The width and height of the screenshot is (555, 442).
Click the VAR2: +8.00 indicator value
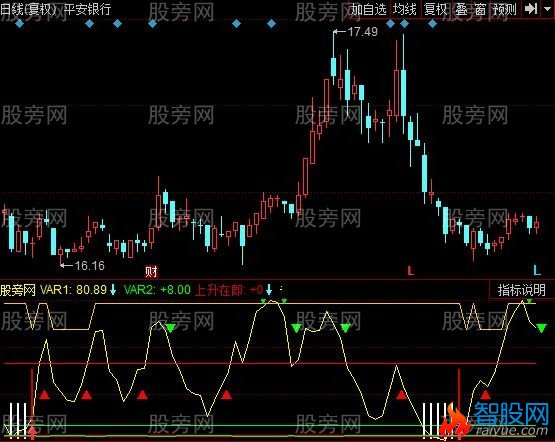tap(157, 290)
